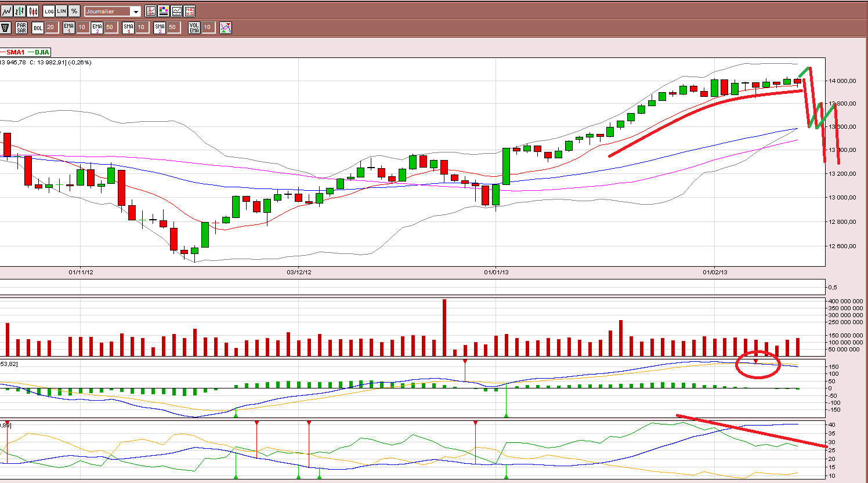Click the 01/11/12 date label

[81, 272]
